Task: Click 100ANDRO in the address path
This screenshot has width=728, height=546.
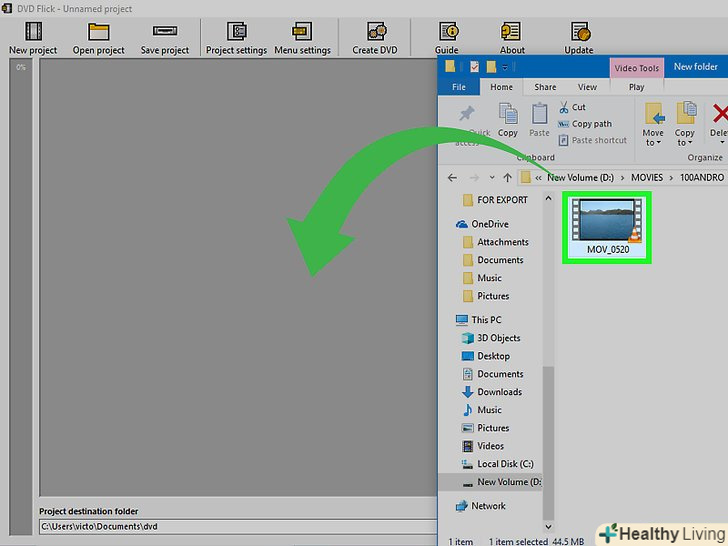Action: pyautogui.click(x=702, y=178)
